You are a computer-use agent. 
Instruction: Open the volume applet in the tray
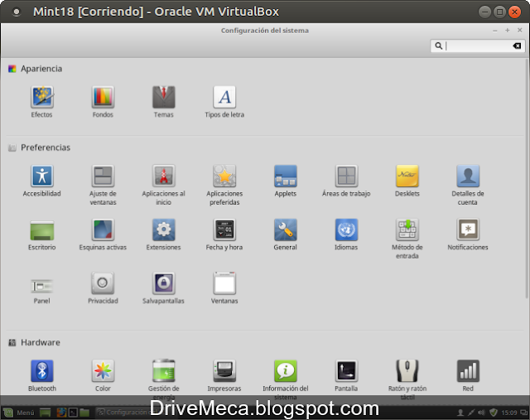click(x=481, y=413)
